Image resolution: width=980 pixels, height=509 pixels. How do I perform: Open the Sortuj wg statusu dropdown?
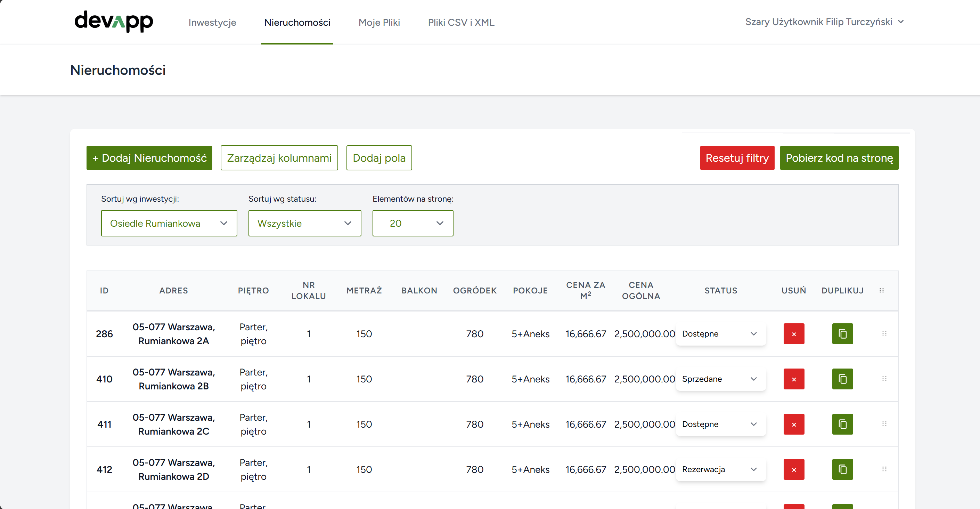[x=305, y=223]
